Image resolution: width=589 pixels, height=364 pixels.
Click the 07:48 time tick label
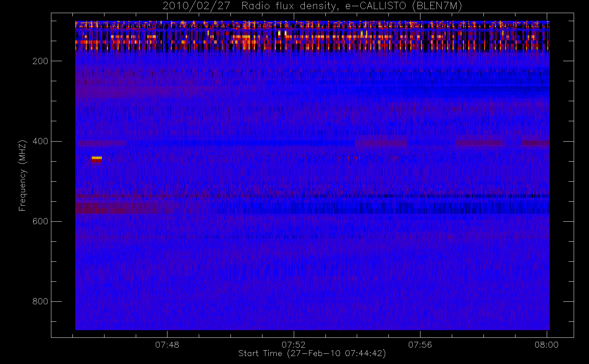tap(167, 345)
